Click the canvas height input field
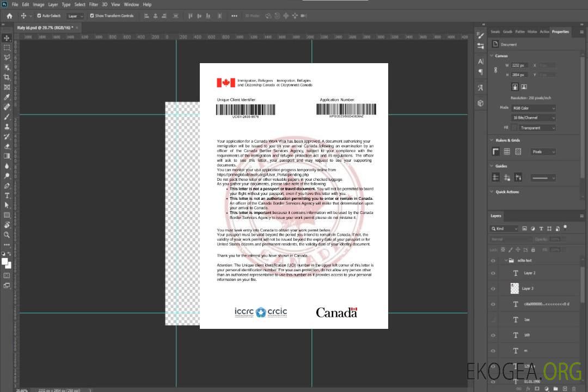The width and height of the screenshot is (588, 392). coord(519,75)
